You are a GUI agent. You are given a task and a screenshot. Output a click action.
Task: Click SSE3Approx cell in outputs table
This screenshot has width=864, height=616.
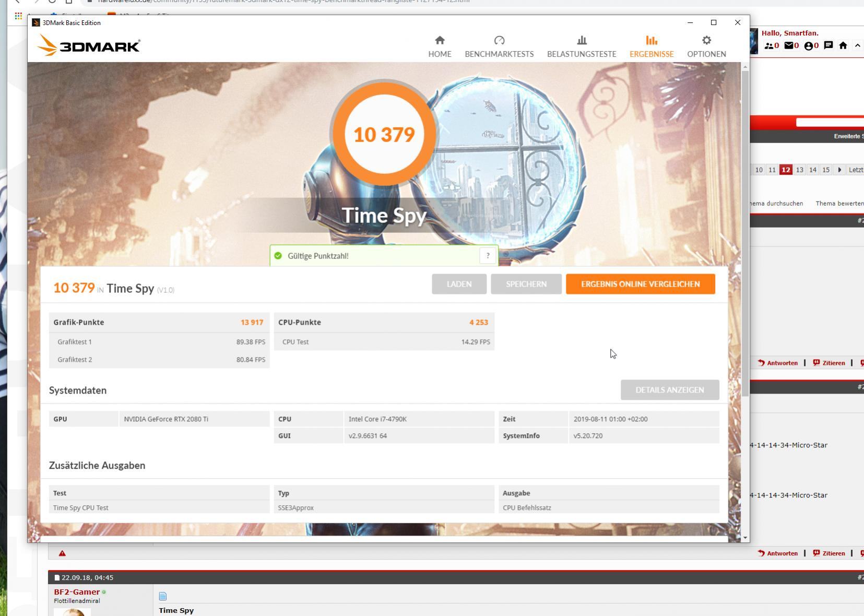pos(295,507)
